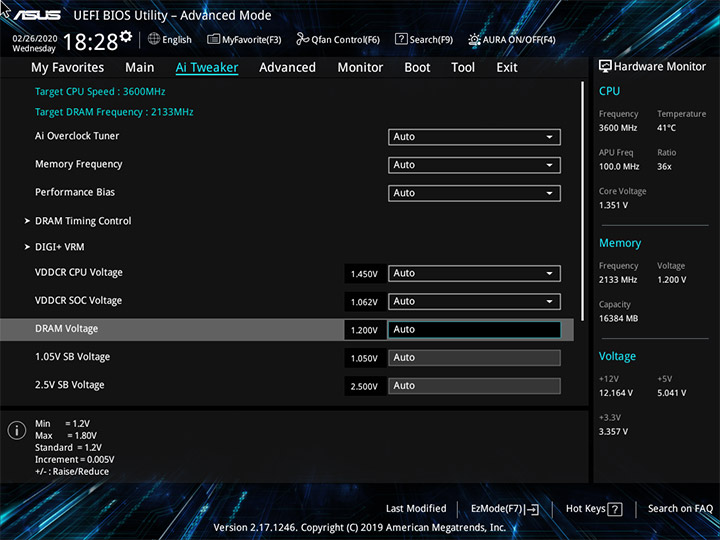Click the Increment = 0.005V help text
The image size is (720, 540).
pyautogui.click(x=74, y=460)
